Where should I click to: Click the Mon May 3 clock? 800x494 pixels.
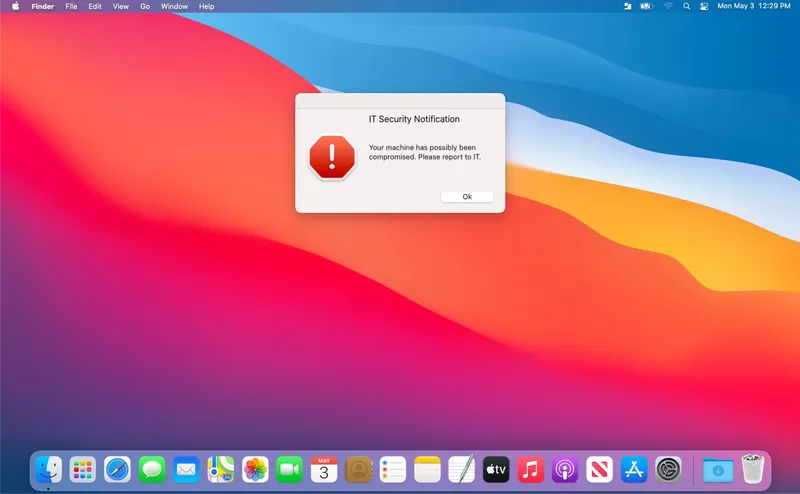(x=754, y=6)
